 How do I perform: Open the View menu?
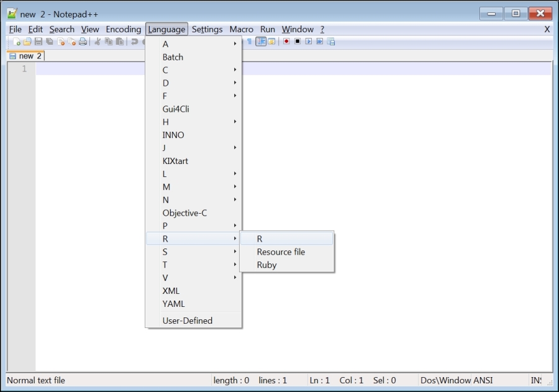point(90,29)
